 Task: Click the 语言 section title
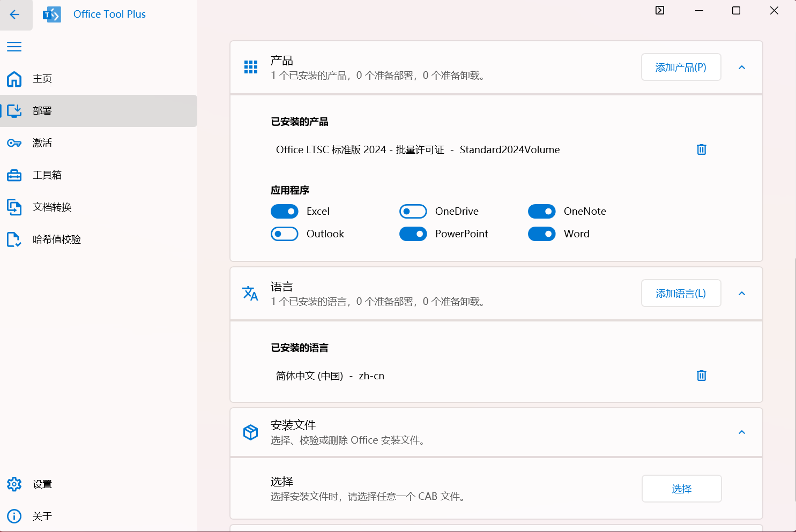coord(282,287)
